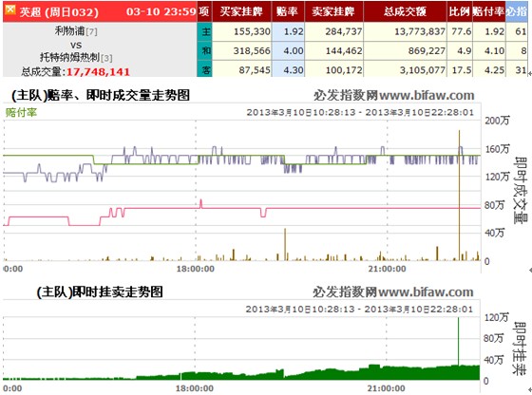Click the orange icon beside 英超 header
The width and height of the screenshot is (532, 395).
point(10,9)
